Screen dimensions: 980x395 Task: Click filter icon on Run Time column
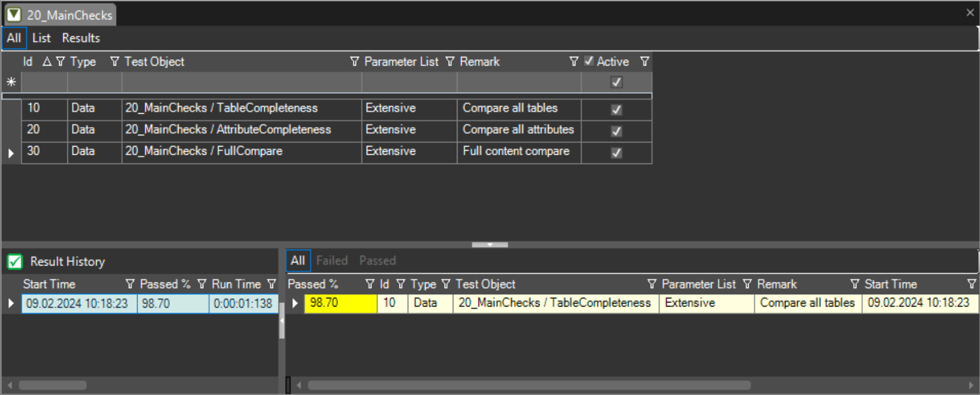[x=271, y=284]
